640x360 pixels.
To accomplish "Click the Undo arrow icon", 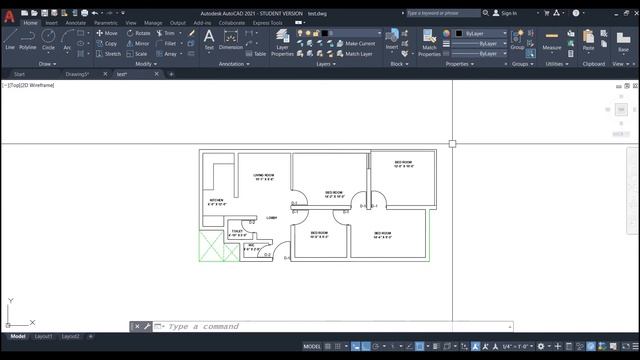I will click(95, 13).
